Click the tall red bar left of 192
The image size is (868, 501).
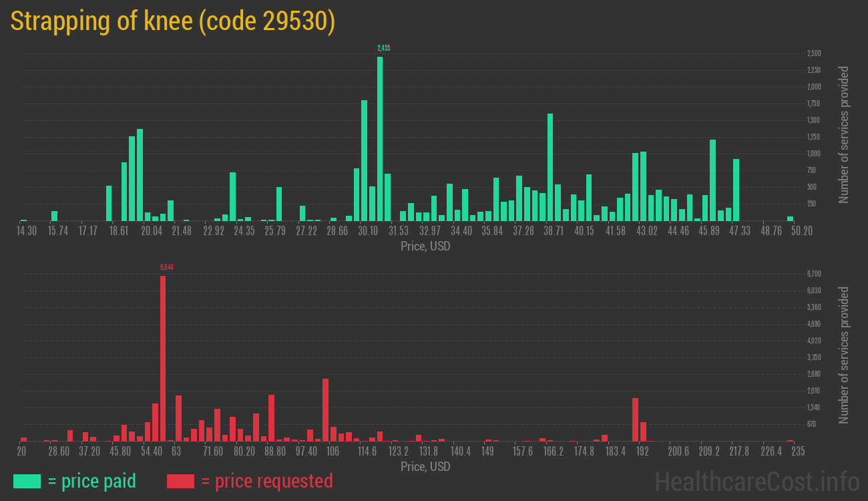pyautogui.click(x=635, y=420)
